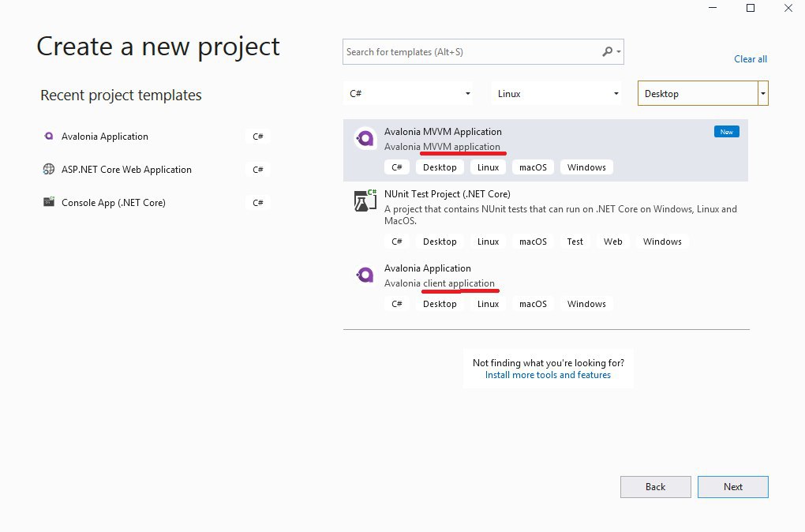Minimize the dialog window
The width and height of the screenshot is (805, 532).
pos(713,8)
